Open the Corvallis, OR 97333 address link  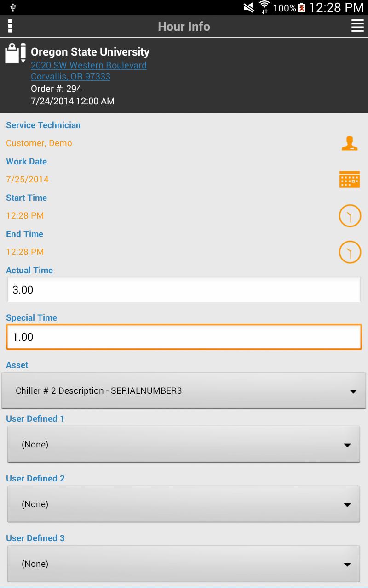point(70,76)
